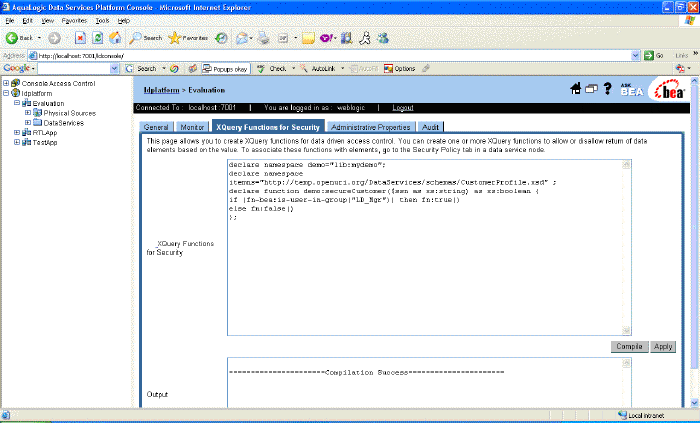Image resolution: width=700 pixels, height=423 pixels.
Task: Open the Edit menu
Action: coord(27,21)
